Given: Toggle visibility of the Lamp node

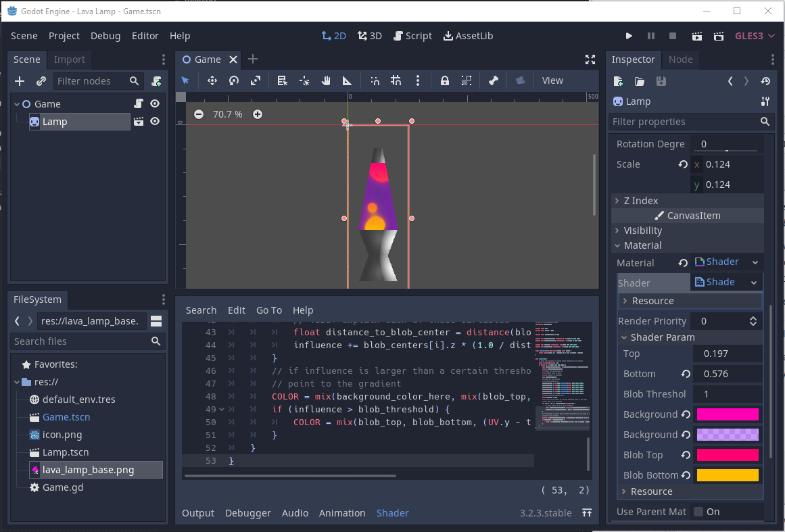Looking at the screenshot, I should [x=155, y=122].
